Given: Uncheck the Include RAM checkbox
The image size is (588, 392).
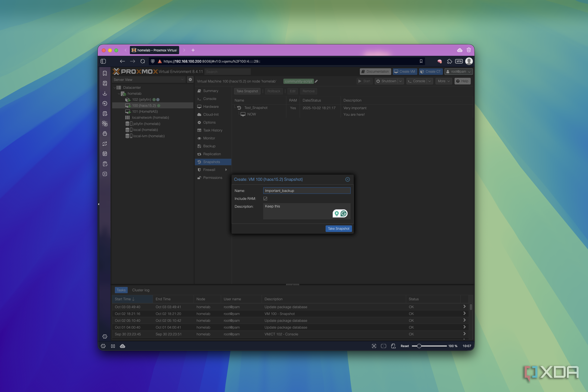Looking at the screenshot, I should click(x=265, y=199).
